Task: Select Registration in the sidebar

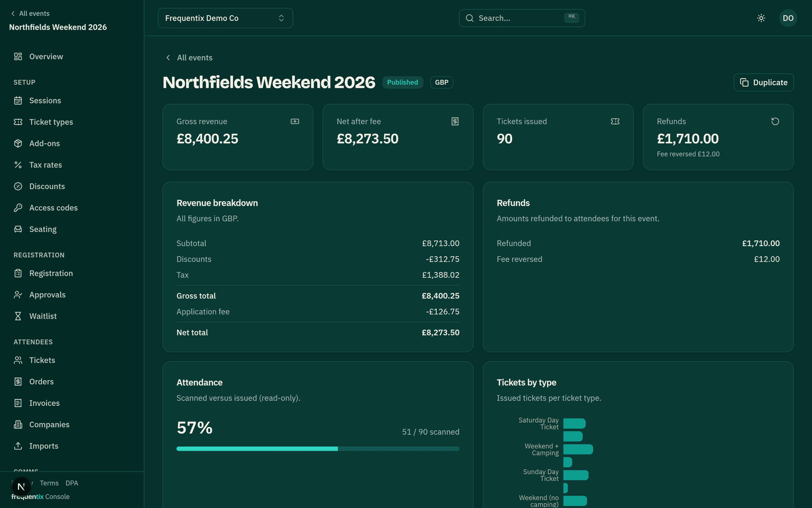Action: point(72,273)
